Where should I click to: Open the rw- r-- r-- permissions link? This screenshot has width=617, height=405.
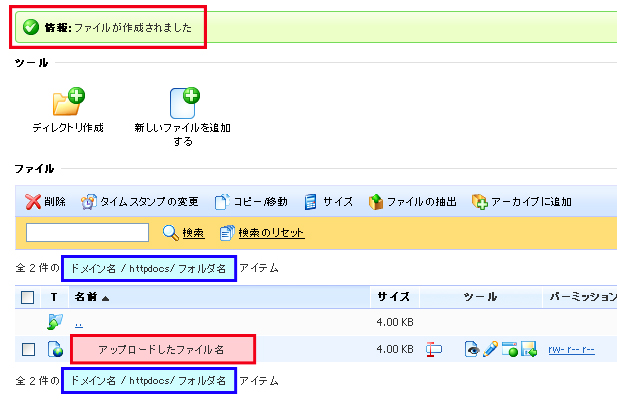click(x=571, y=349)
